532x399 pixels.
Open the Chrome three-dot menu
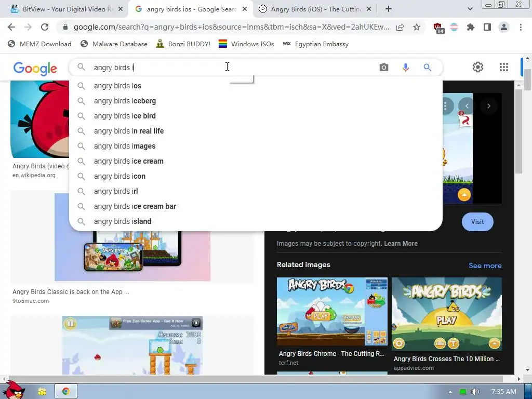(521, 27)
